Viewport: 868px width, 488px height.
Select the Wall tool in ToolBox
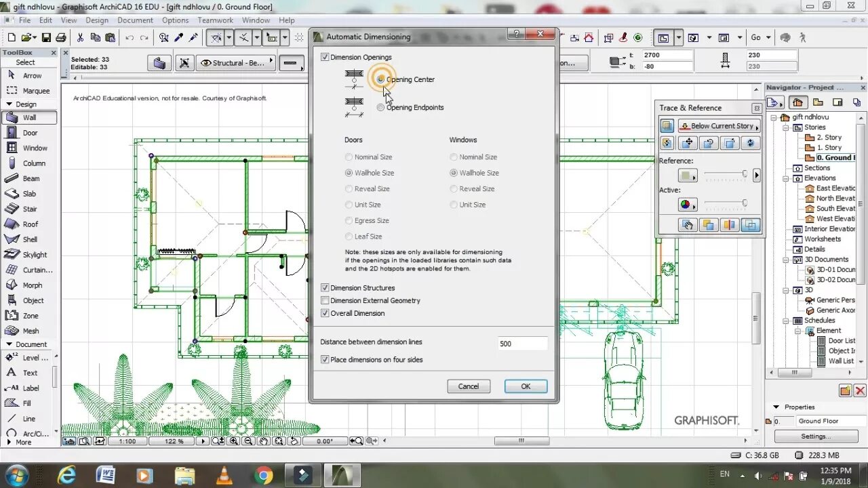point(29,117)
